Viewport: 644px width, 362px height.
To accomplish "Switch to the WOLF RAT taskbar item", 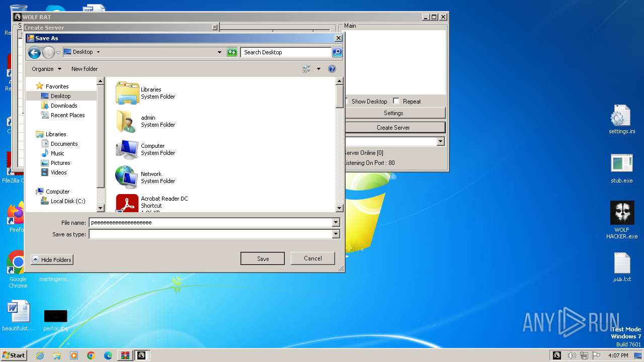I will [141, 355].
